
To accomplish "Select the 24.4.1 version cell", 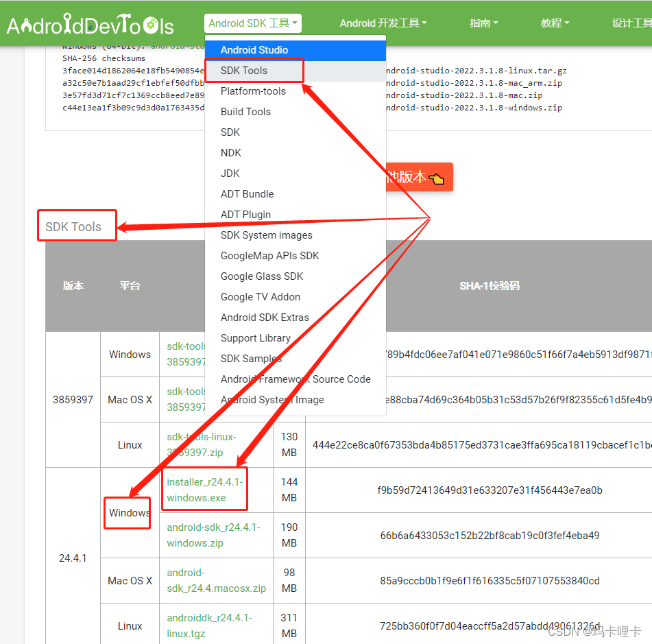I will 73,558.
